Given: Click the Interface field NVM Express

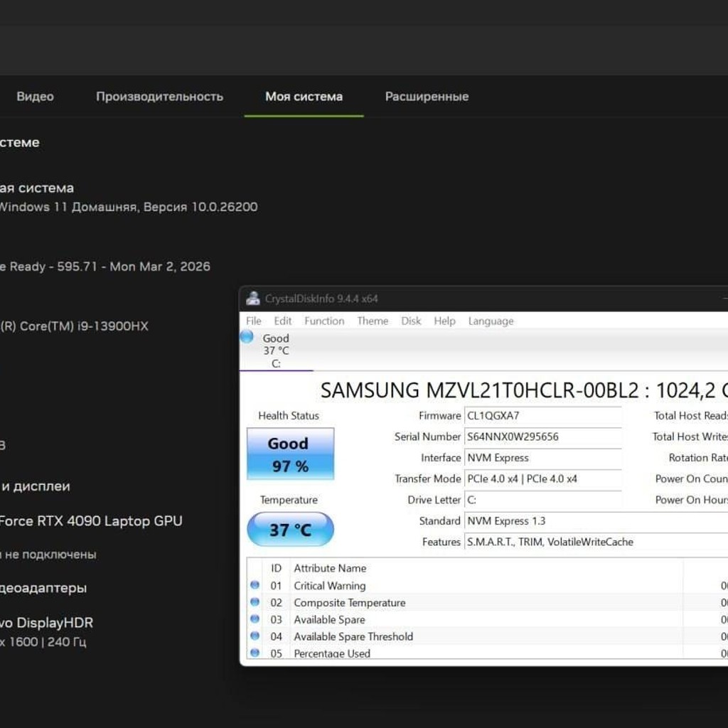Looking at the screenshot, I should pos(542,458).
